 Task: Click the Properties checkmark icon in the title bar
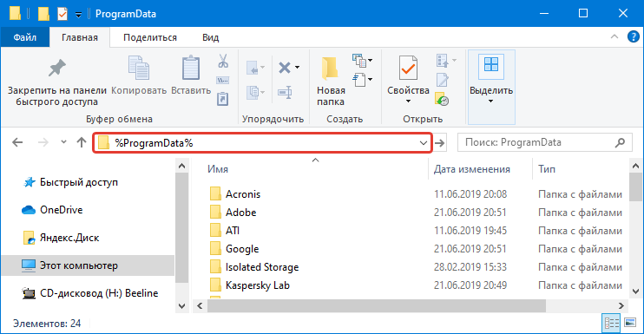62,14
